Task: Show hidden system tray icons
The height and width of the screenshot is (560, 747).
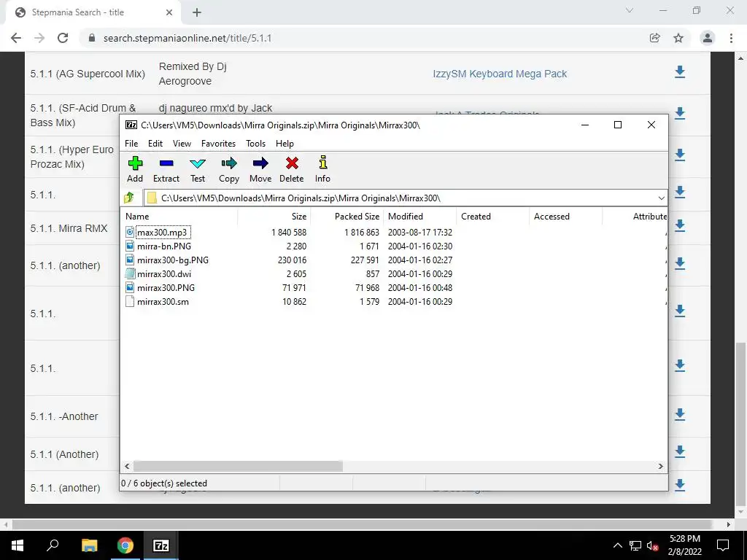Action: coord(617,545)
